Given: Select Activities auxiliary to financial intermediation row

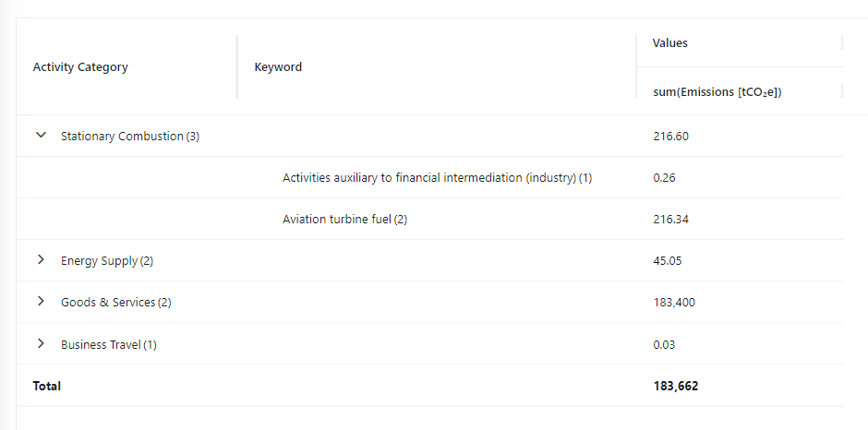Looking at the screenshot, I should [x=429, y=177].
